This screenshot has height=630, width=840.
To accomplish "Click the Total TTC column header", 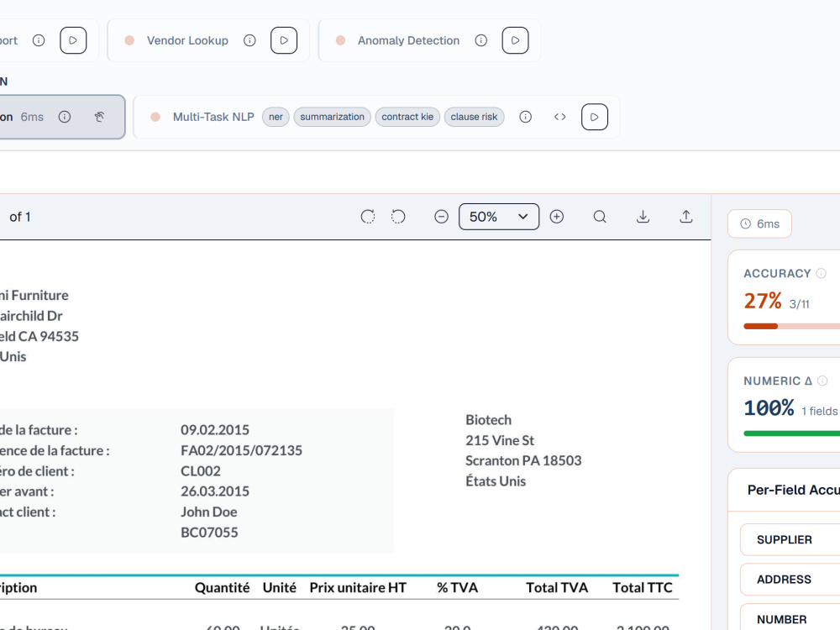I will pos(643,588).
